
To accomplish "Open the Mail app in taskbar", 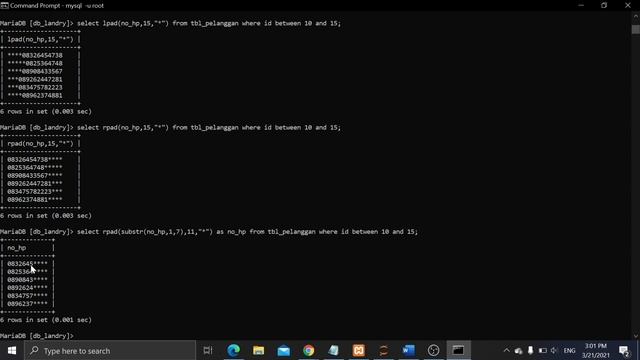I will pyautogui.click(x=283, y=350).
